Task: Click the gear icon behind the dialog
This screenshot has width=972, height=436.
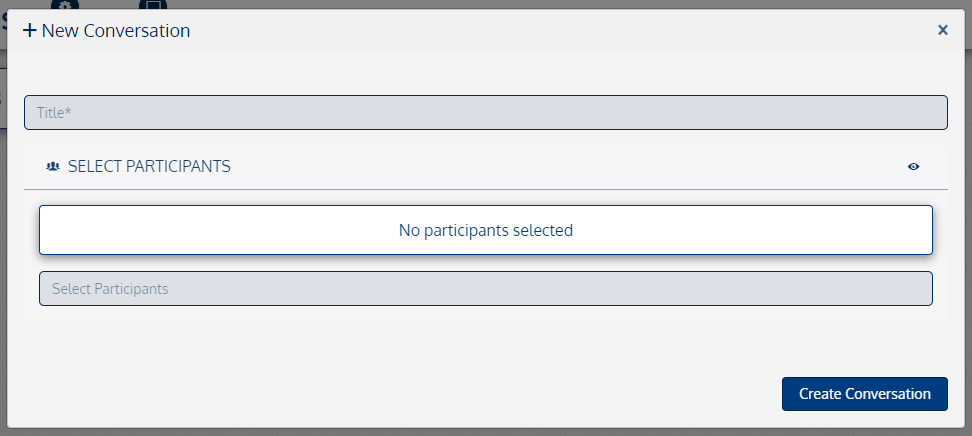Action: tap(64, 4)
